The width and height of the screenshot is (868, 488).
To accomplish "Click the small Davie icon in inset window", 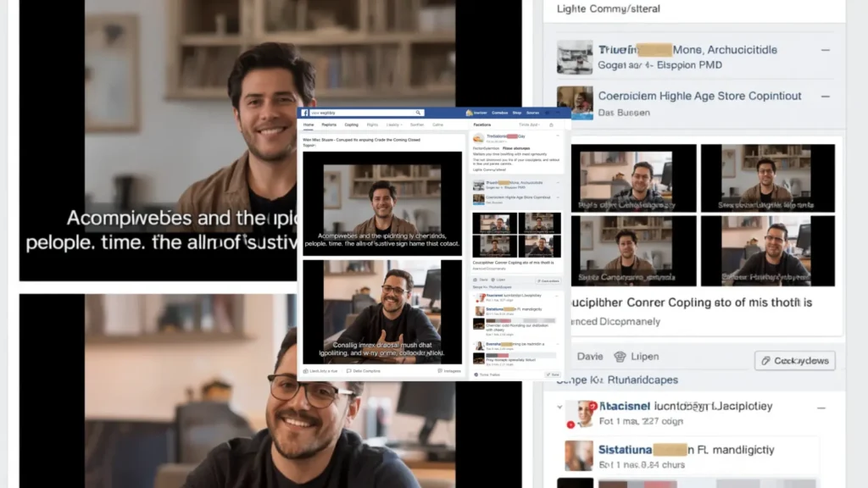I will [475, 280].
